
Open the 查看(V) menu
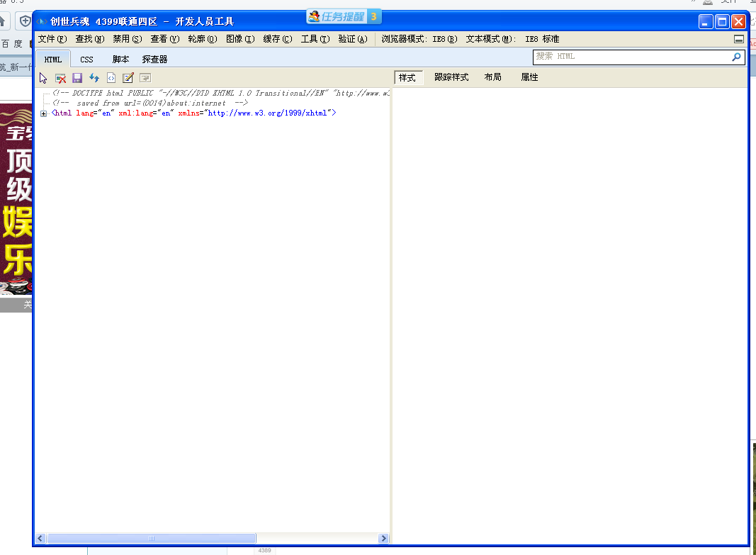coord(165,39)
